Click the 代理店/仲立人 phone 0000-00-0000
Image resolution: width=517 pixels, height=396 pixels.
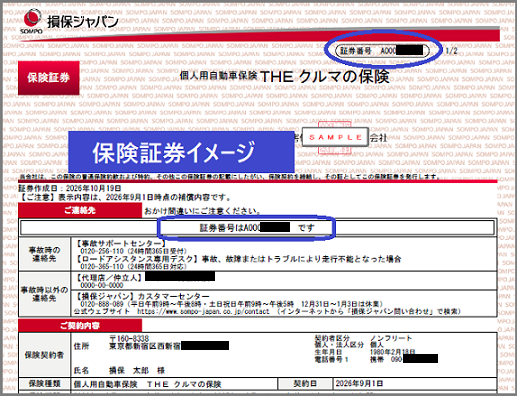102,285
